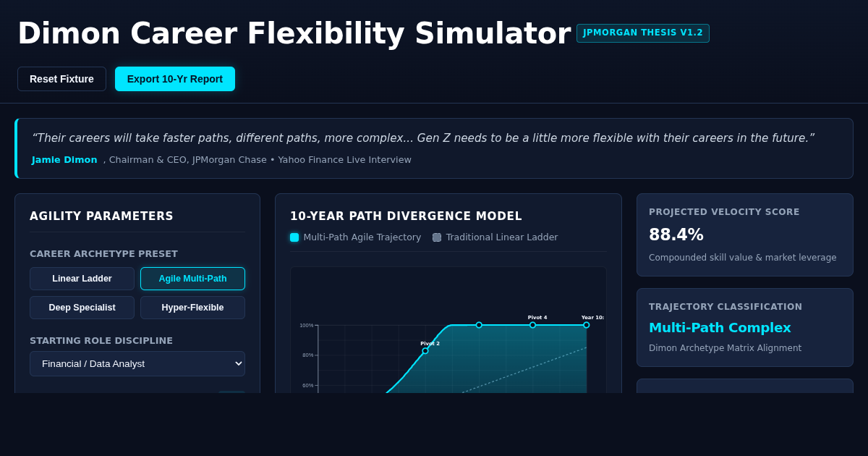Toggle the Multi-Path Agile Trajectory legend swatch
This screenshot has width=868, height=456.
point(294,237)
